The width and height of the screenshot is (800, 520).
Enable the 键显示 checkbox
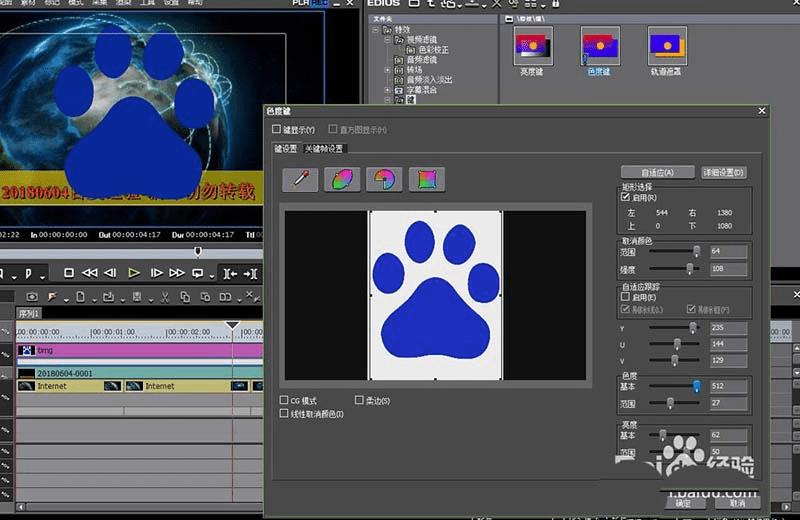(x=278, y=130)
